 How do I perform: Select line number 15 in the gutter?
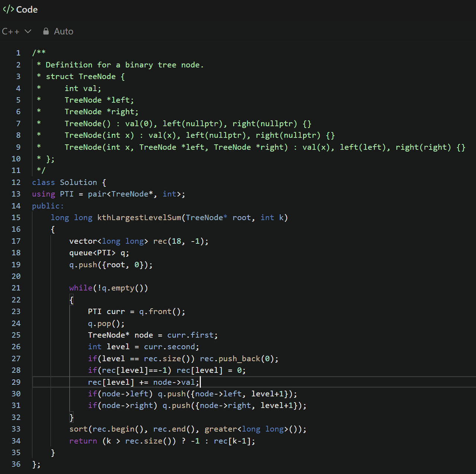(16, 218)
